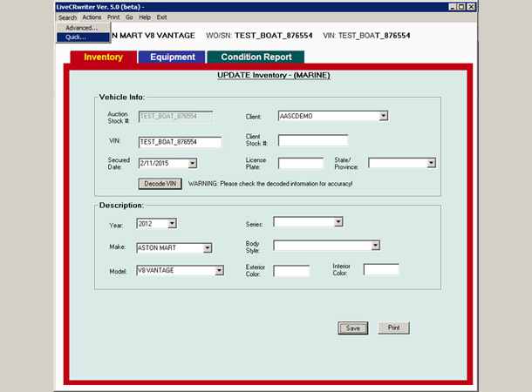Click the Exit menu item

161,17
